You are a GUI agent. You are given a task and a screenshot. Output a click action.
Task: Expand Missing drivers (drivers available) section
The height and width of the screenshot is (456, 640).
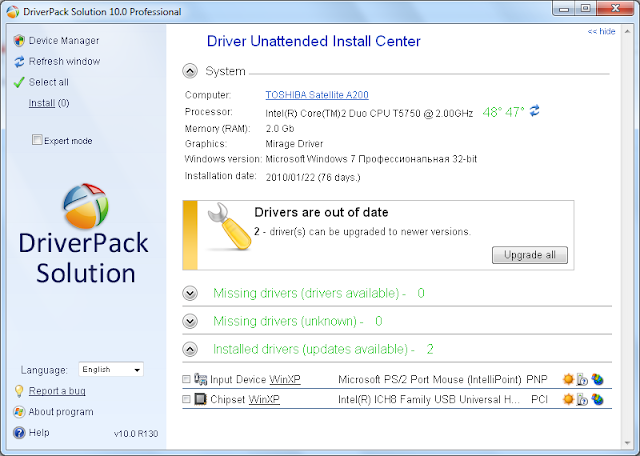(x=190, y=293)
